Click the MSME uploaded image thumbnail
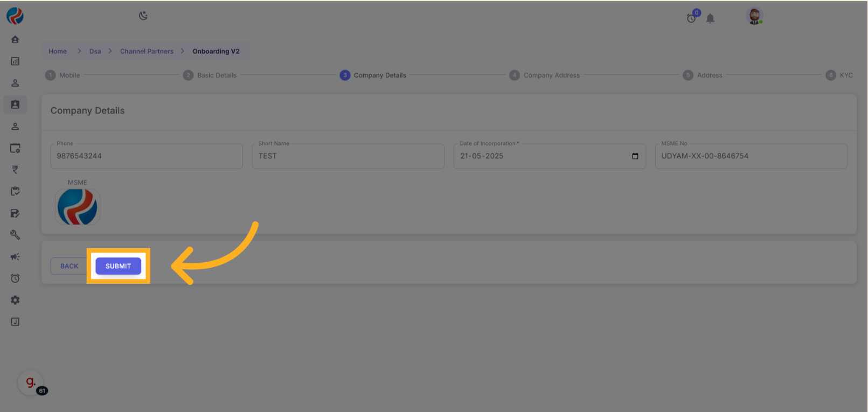Screen dimensions: 868x412 (x=78, y=207)
